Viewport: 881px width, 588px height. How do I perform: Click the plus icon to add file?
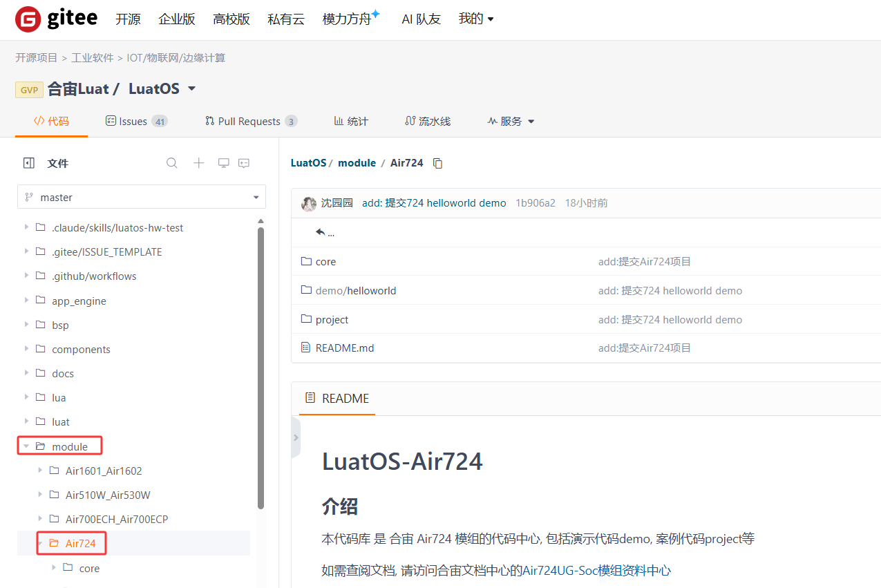198,163
